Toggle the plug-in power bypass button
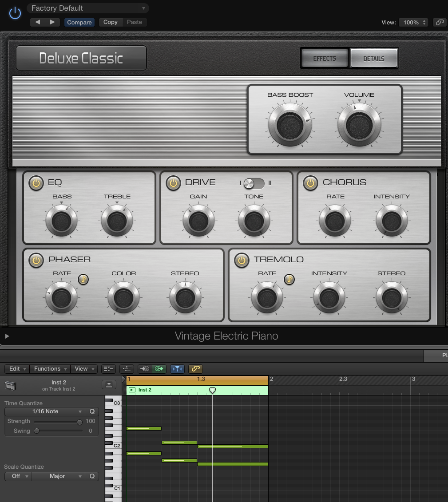This screenshot has width=448, height=502. click(x=15, y=13)
